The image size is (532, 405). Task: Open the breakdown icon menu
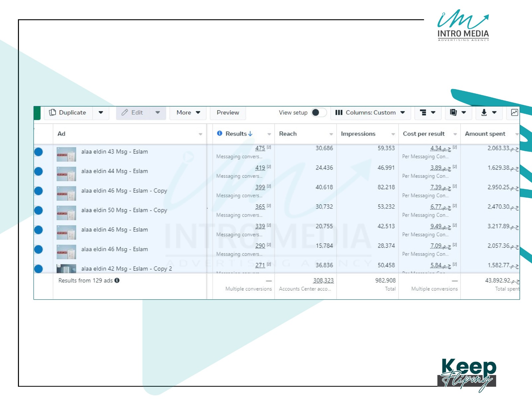point(428,113)
